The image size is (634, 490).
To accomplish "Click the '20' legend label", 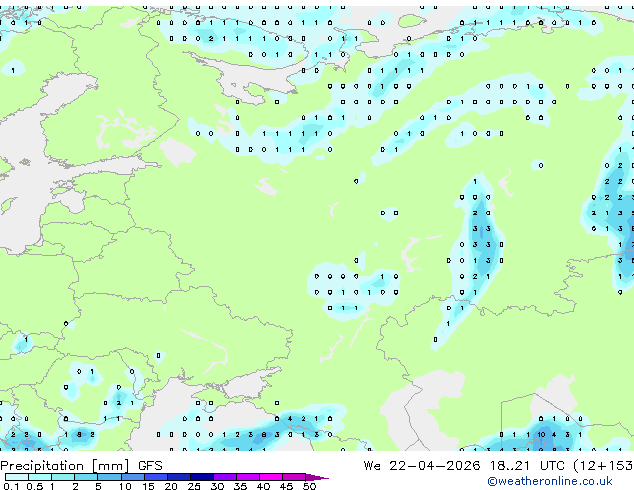I will (x=171, y=486).
